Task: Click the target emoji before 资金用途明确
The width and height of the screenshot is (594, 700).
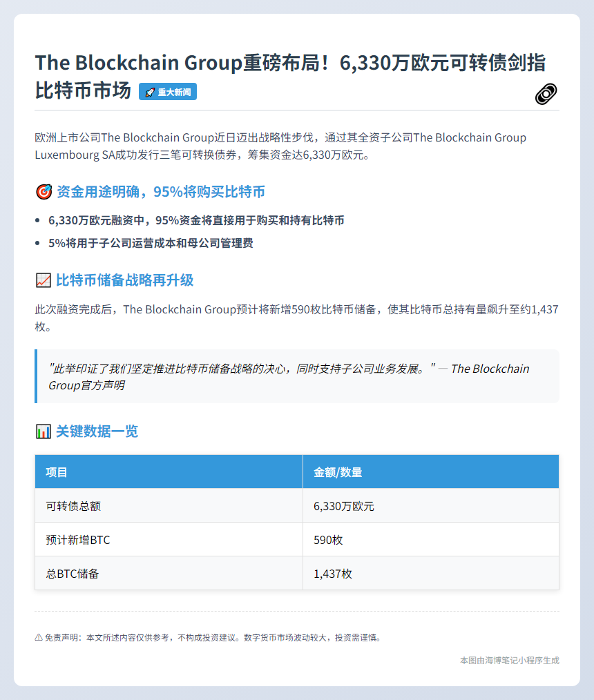Action: (x=44, y=192)
